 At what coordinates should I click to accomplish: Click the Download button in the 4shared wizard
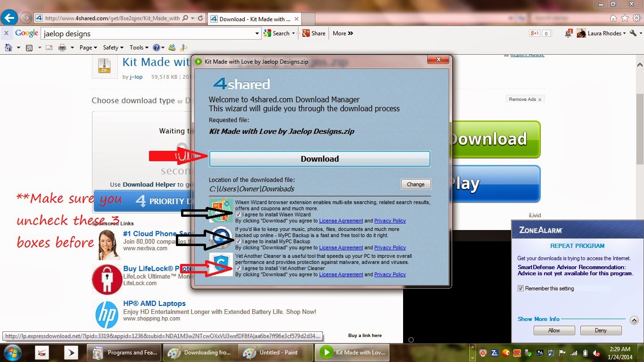click(x=319, y=159)
